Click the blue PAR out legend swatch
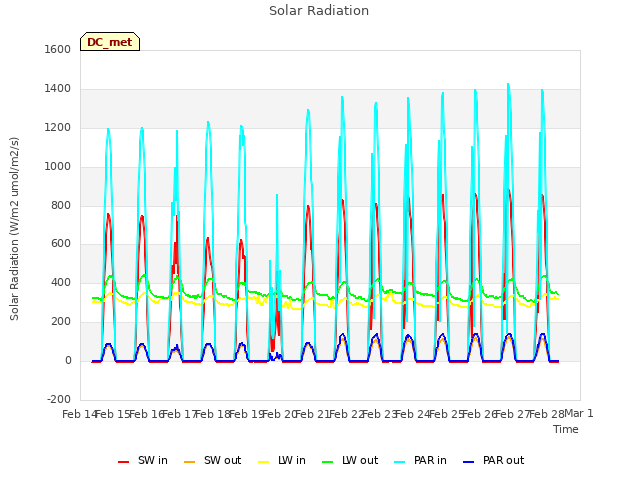The height and width of the screenshot is (480, 640). [469, 462]
